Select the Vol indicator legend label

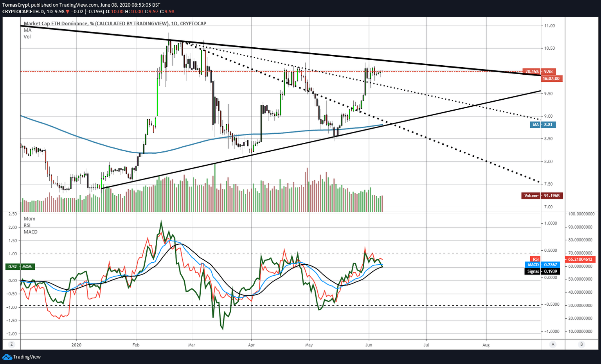coord(27,37)
